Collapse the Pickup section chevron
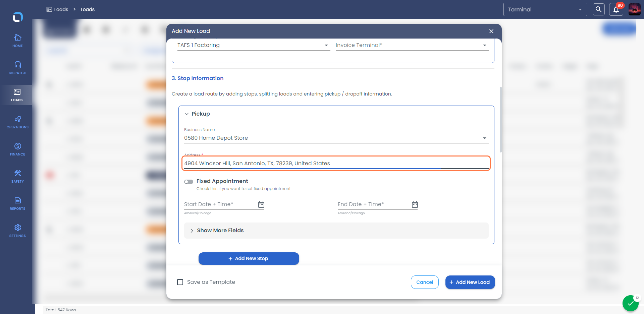644x314 pixels. tap(186, 114)
